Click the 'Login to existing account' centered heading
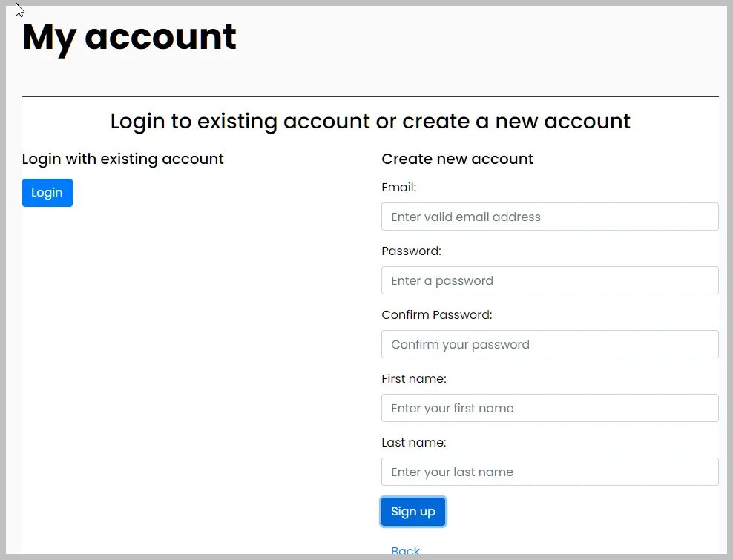The height and width of the screenshot is (560, 733). [370, 122]
